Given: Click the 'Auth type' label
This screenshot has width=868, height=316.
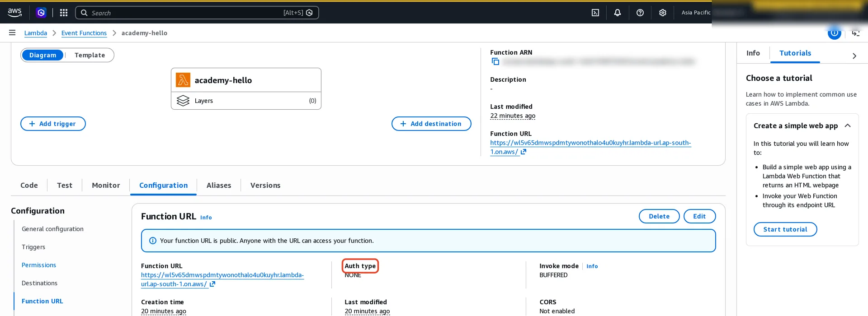Looking at the screenshot, I should point(360,266).
